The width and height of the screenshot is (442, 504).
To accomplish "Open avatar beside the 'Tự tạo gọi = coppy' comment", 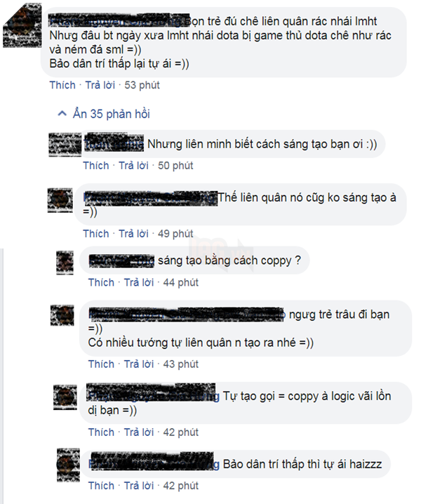I will pyautogui.click(x=65, y=397).
